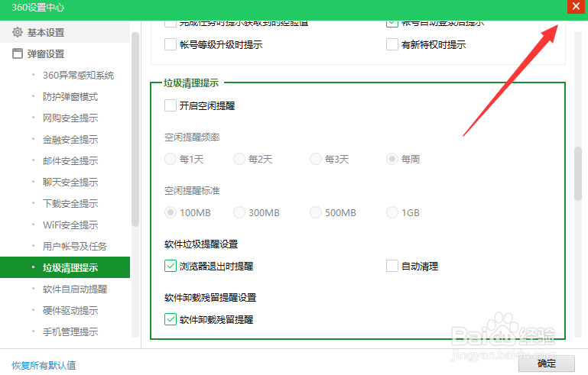Select the 每2天 frequency radio
Screen dimensions: 588x375
click(x=239, y=159)
